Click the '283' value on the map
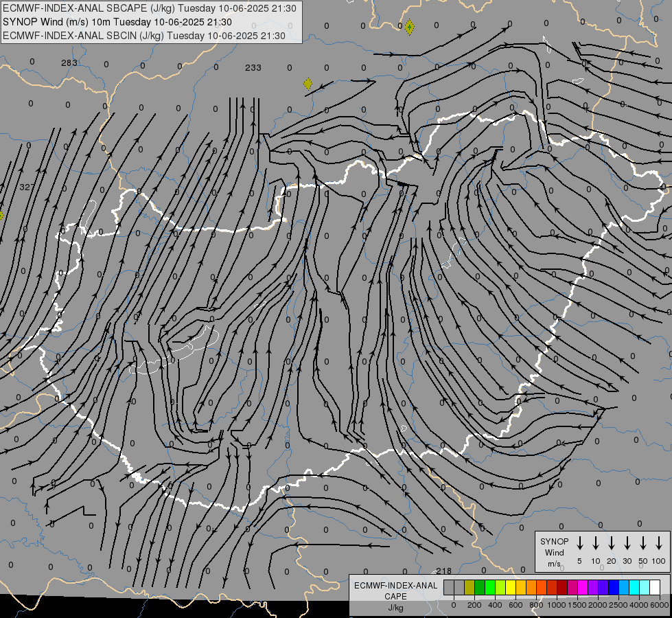This screenshot has width=672, height=618. tap(69, 63)
